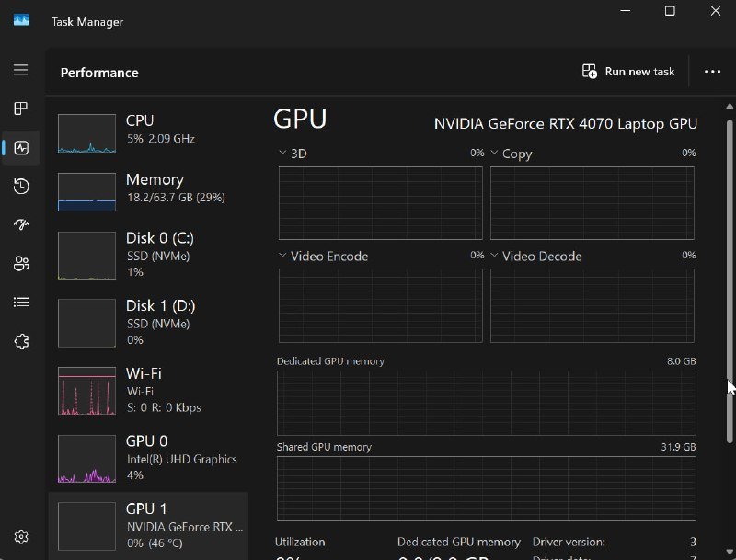
Task: Switch to Wi-Fi performance view
Action: coord(147,390)
